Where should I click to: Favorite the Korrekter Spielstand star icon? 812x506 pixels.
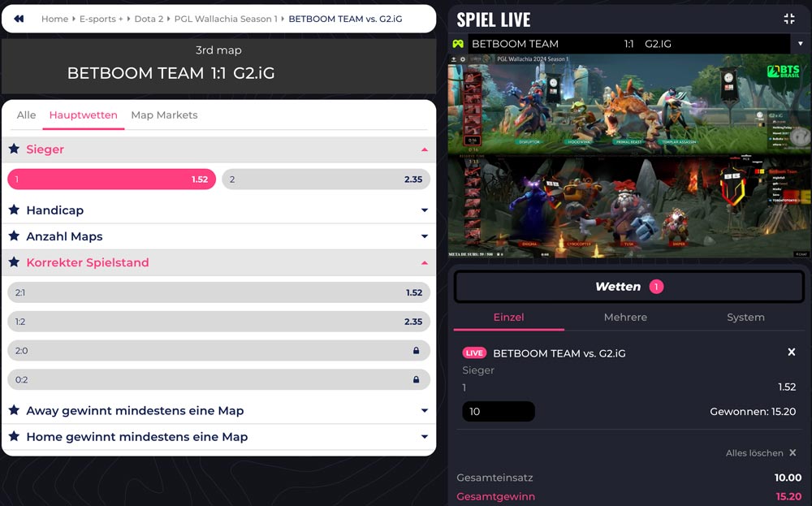(x=14, y=262)
